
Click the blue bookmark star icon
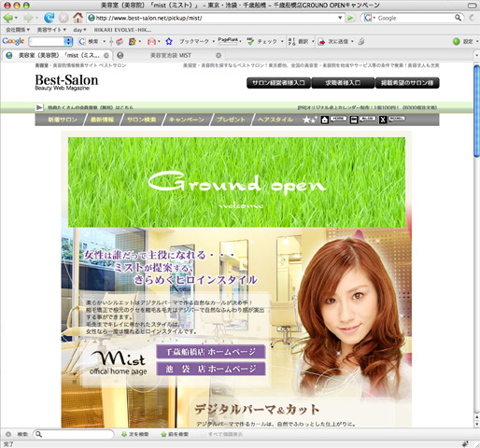click(x=169, y=41)
